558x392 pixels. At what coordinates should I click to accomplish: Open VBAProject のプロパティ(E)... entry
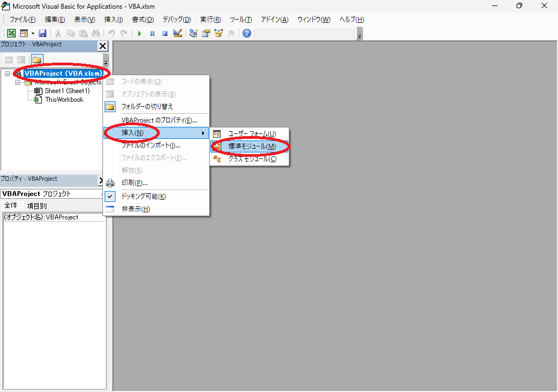[x=156, y=120]
